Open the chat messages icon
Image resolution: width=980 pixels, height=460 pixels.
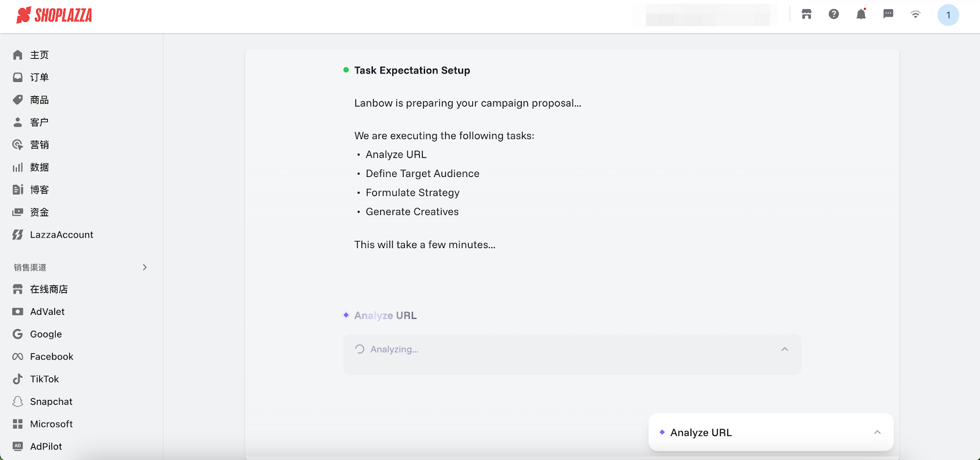click(x=888, y=14)
